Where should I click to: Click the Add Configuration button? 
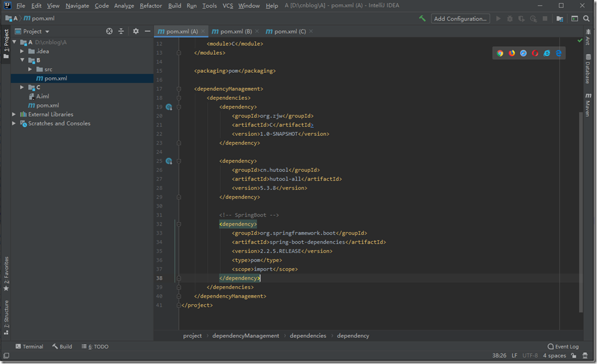460,19
